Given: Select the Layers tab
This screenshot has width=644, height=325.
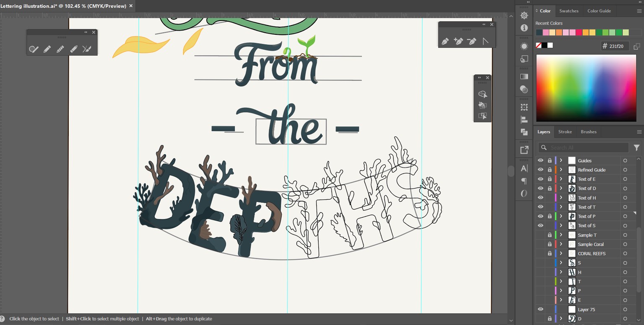Looking at the screenshot, I should pos(543,132).
